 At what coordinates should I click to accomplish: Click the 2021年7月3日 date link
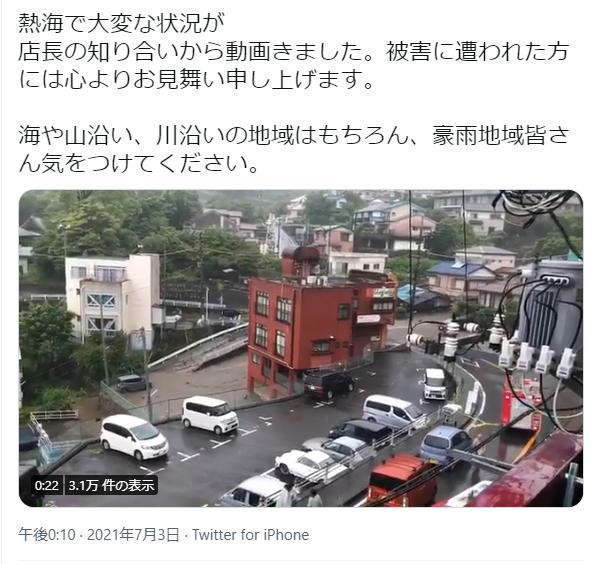[133, 535]
